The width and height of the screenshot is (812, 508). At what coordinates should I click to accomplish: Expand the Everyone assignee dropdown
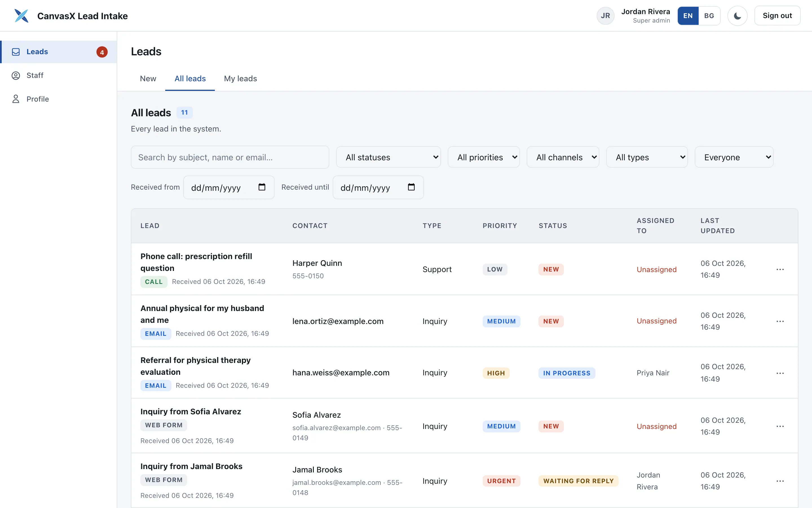734,157
